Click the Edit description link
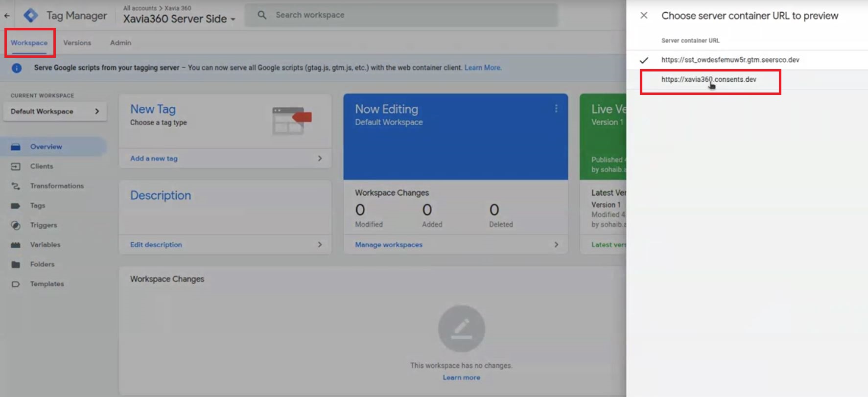868x397 pixels. 156,245
